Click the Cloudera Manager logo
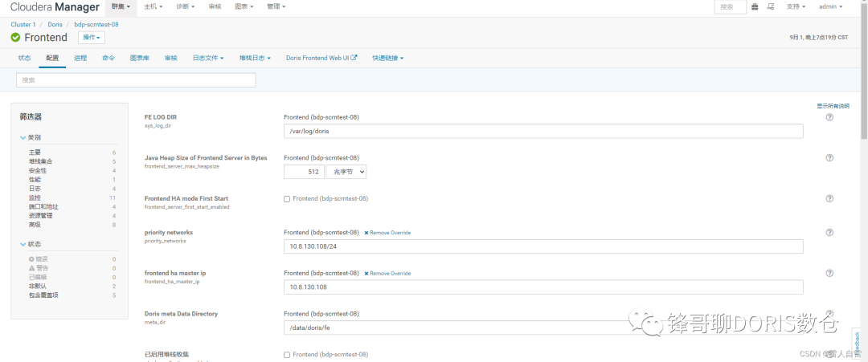The width and height of the screenshot is (868, 362). pyautogui.click(x=55, y=7)
